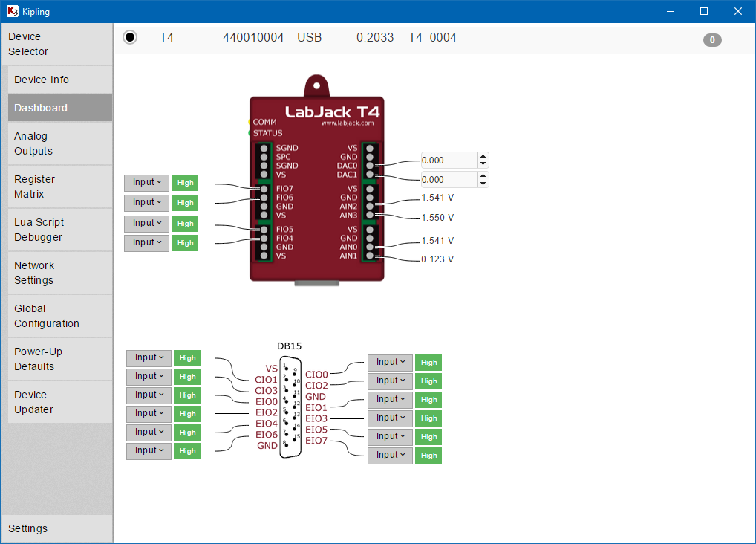Open Settings at the sidebar bottom
This screenshot has width=756, height=544.
coord(56,528)
